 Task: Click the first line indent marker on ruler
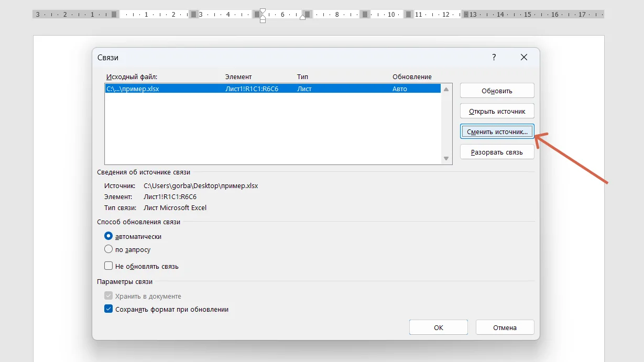click(x=263, y=10)
